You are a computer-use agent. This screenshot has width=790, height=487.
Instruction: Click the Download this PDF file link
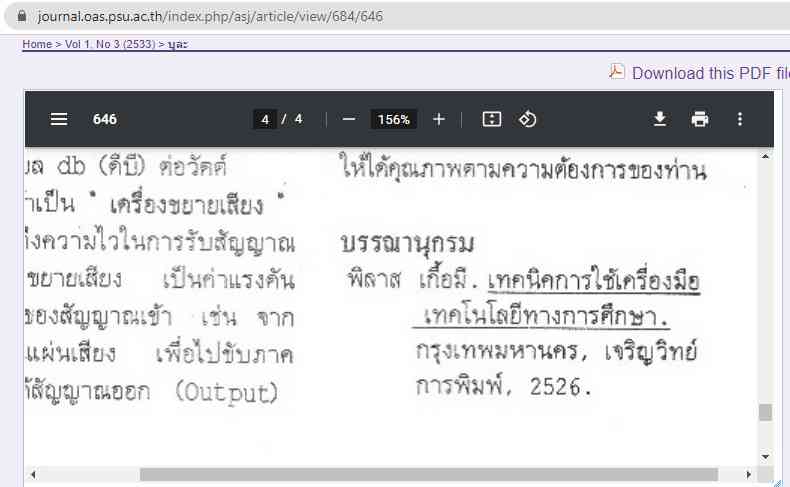pos(710,72)
